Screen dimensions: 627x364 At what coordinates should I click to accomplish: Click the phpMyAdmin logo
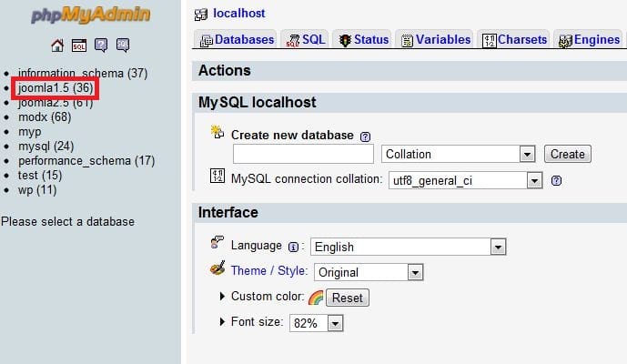pos(91,15)
